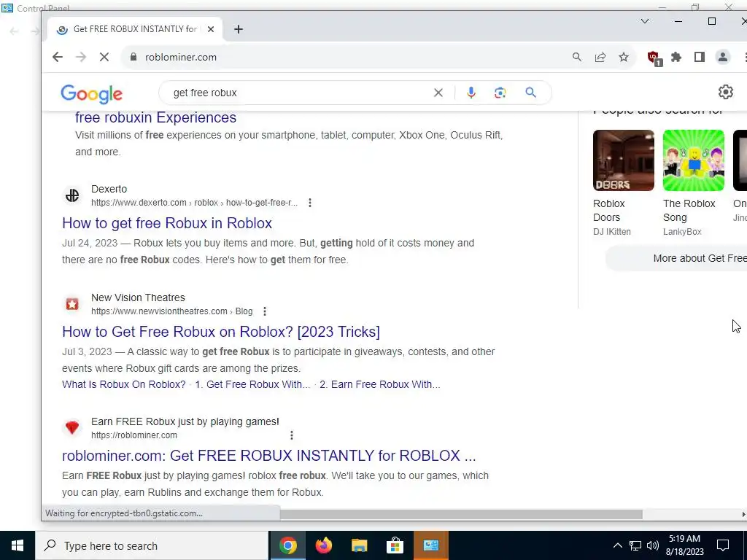Image resolution: width=747 pixels, height=560 pixels.
Task: Share this page icon
Action: tap(600, 57)
